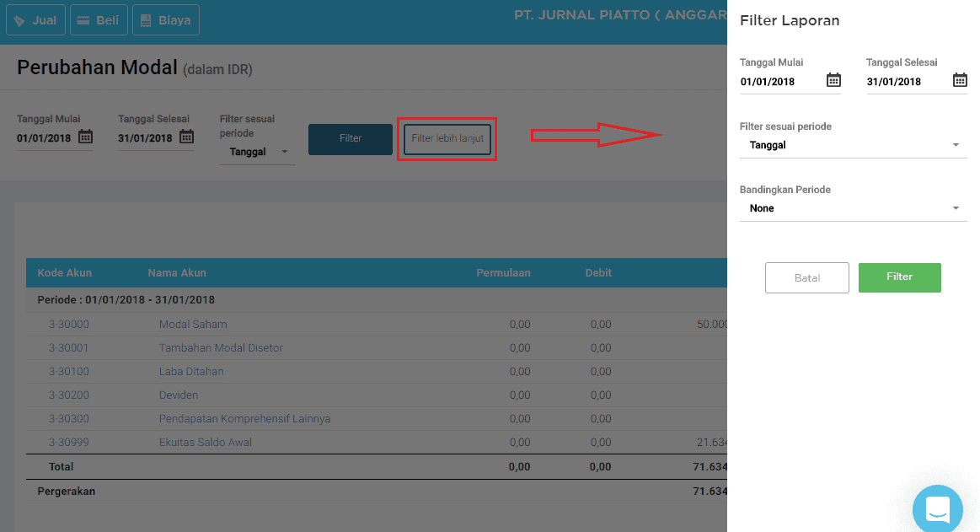Expand Filter sesuai periode dropdown in side panel
The height and width of the screenshot is (532, 980).
[853, 145]
